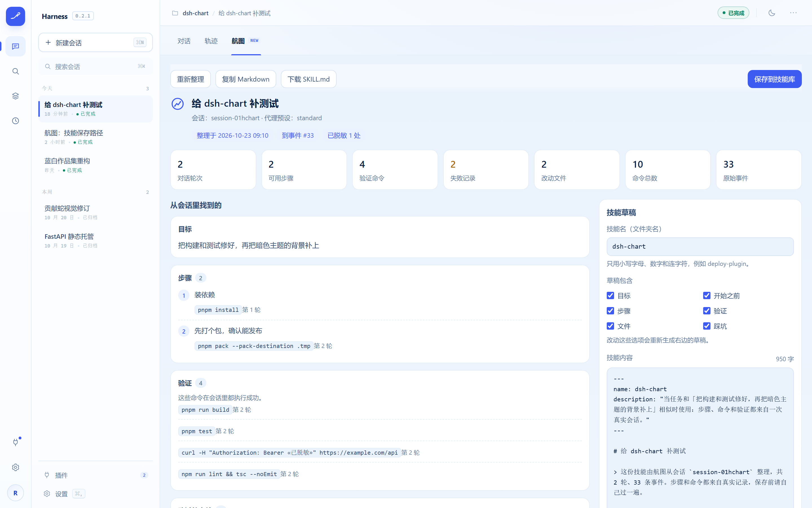Click the chart icon beside session title
Viewport: 812px width, 508px height.
click(x=178, y=104)
